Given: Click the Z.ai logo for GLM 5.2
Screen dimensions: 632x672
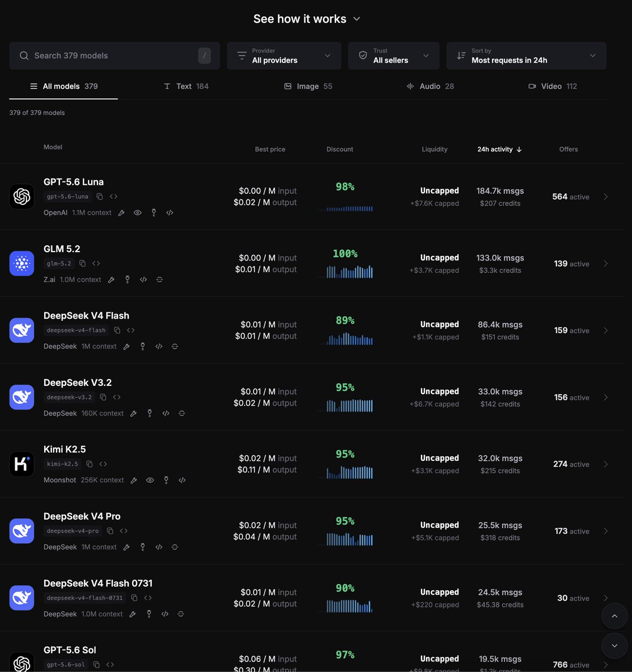Looking at the screenshot, I should 22,263.
